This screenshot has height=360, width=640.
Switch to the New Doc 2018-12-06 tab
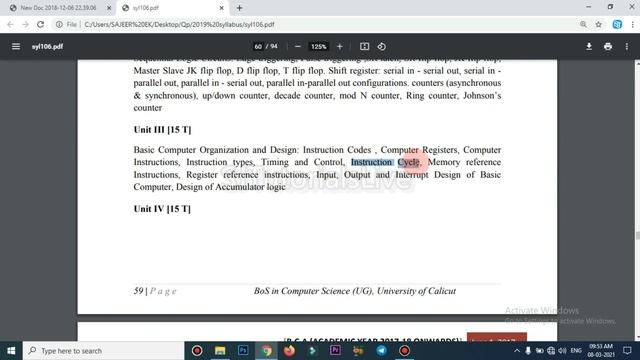(58, 8)
